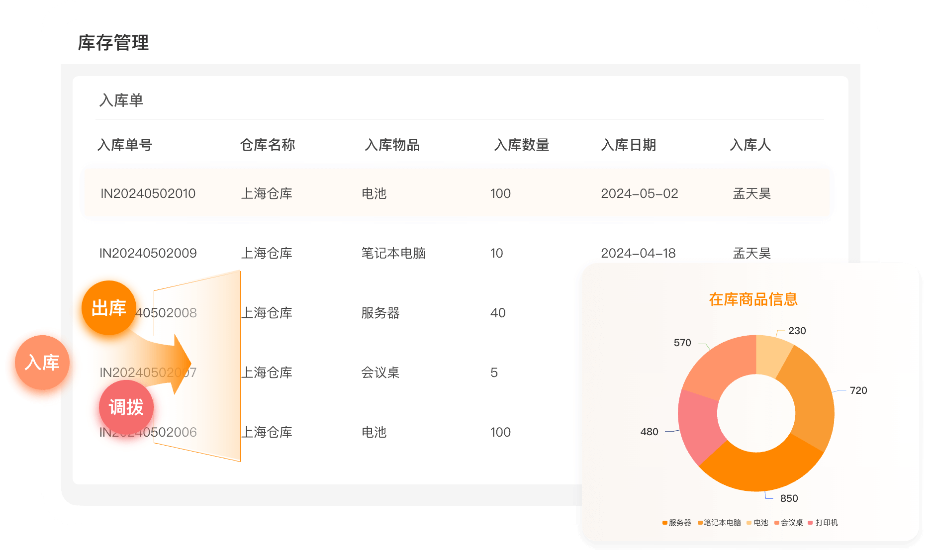Sort by 入库日期 column header

click(628, 145)
